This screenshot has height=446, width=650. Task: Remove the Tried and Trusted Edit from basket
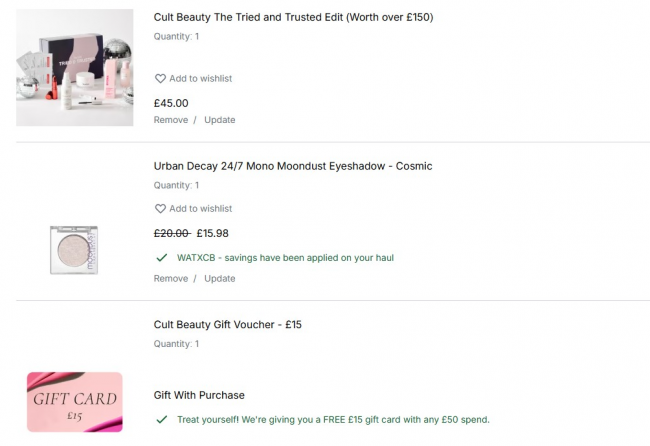pyautogui.click(x=170, y=120)
